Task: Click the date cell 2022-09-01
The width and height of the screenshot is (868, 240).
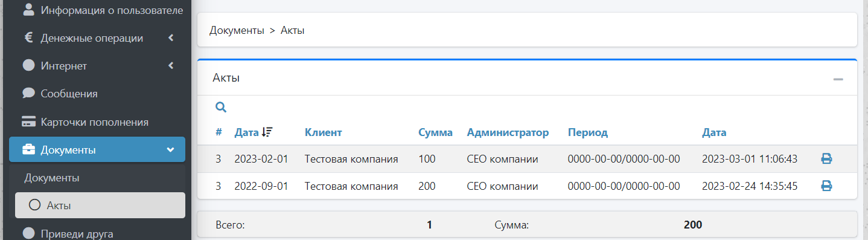Action: [261, 186]
